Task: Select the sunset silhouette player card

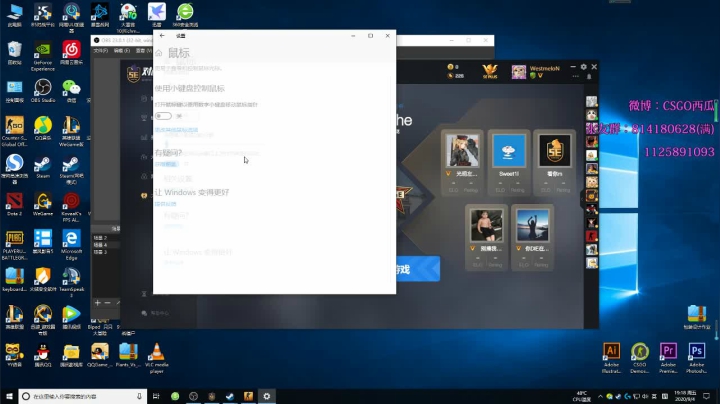Action: pos(532,237)
